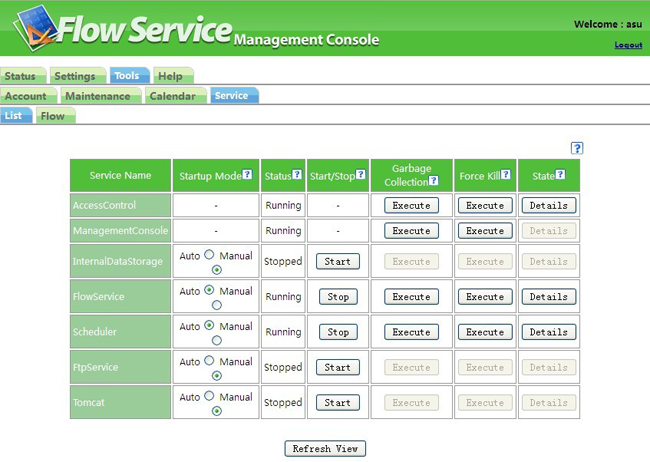Image resolution: width=650 pixels, height=462 pixels.
Task: Select Manual startup for Scheduler
Action: click(x=216, y=340)
